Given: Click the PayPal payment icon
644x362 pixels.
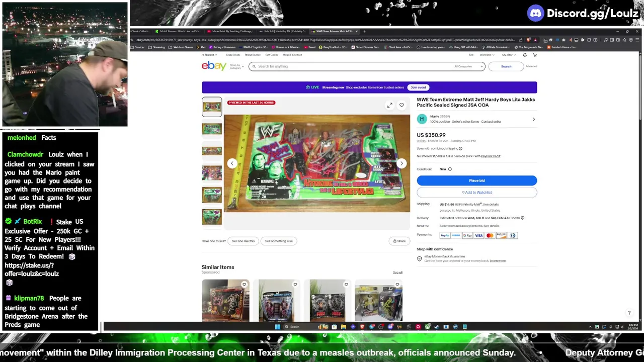Looking at the screenshot, I should (x=445, y=235).
